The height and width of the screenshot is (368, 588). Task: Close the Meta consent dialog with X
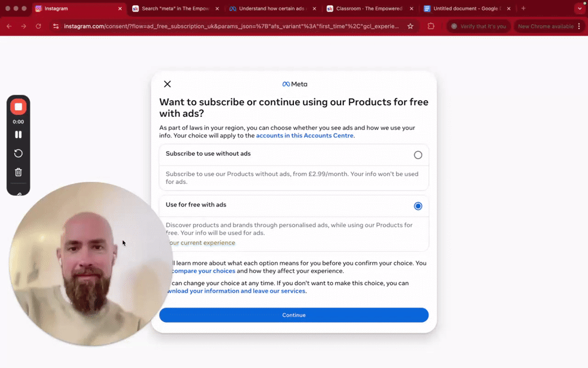click(167, 84)
